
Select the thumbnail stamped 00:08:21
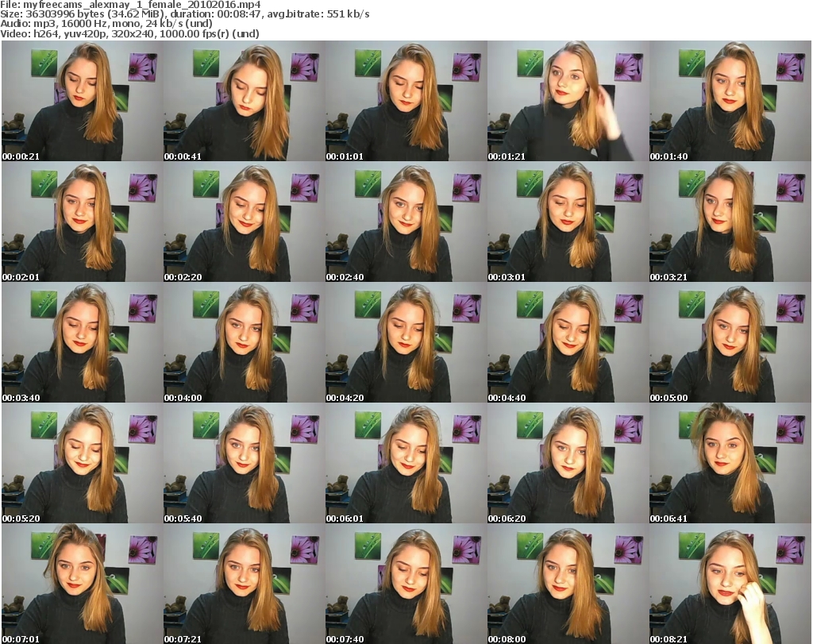click(x=730, y=584)
